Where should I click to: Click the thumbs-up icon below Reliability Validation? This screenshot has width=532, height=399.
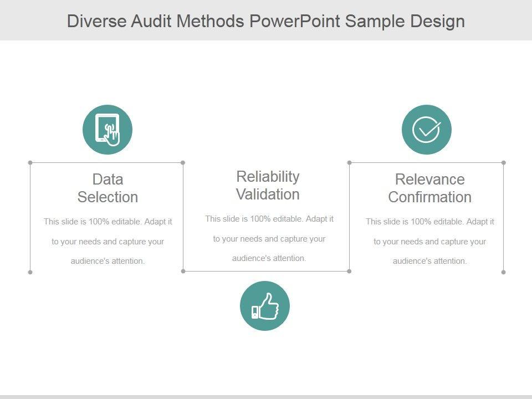click(x=265, y=306)
